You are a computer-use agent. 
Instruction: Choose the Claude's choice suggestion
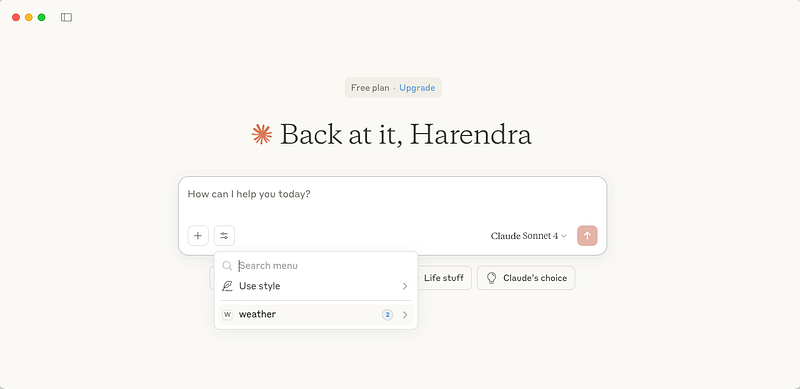click(526, 278)
